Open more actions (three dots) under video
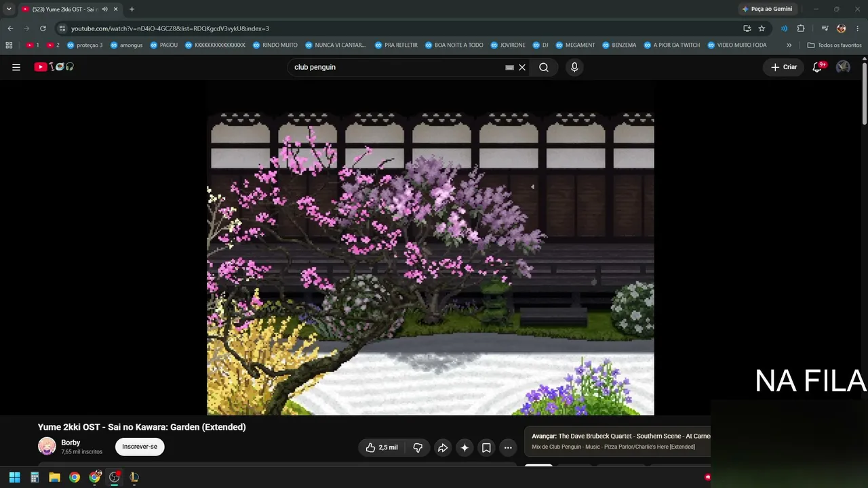Image resolution: width=868 pixels, height=488 pixels. (x=508, y=447)
